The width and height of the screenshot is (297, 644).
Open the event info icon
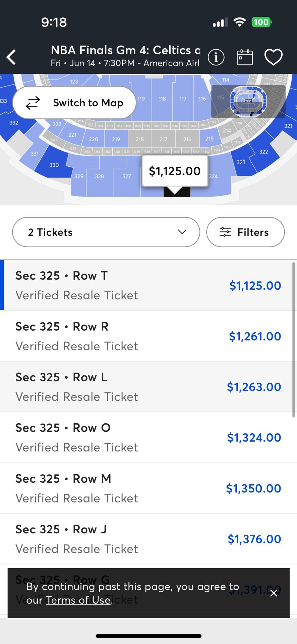point(216,57)
